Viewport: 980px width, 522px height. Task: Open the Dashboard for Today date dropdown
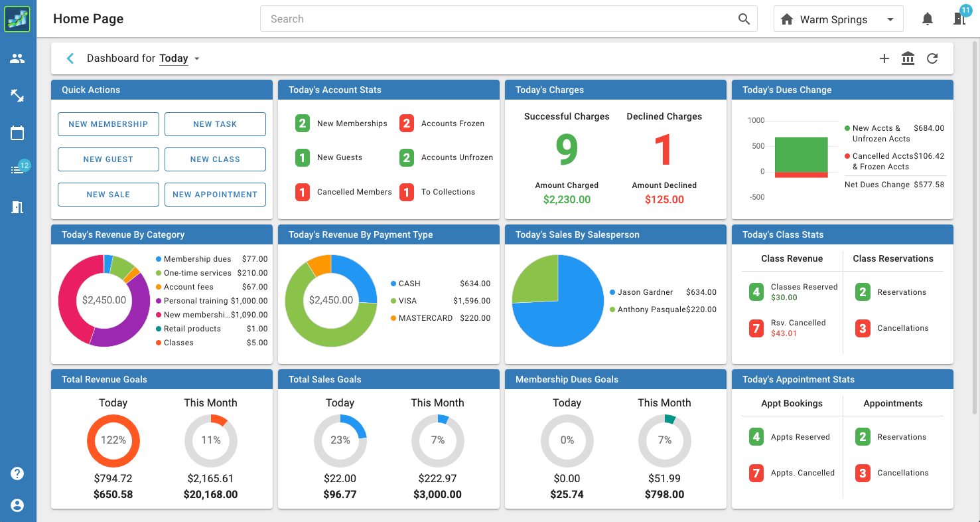pos(178,58)
